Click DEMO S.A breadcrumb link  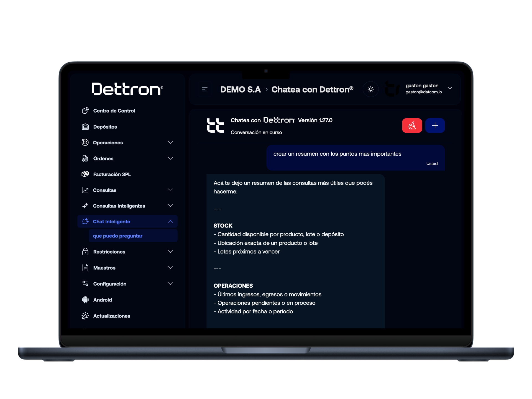coord(241,89)
